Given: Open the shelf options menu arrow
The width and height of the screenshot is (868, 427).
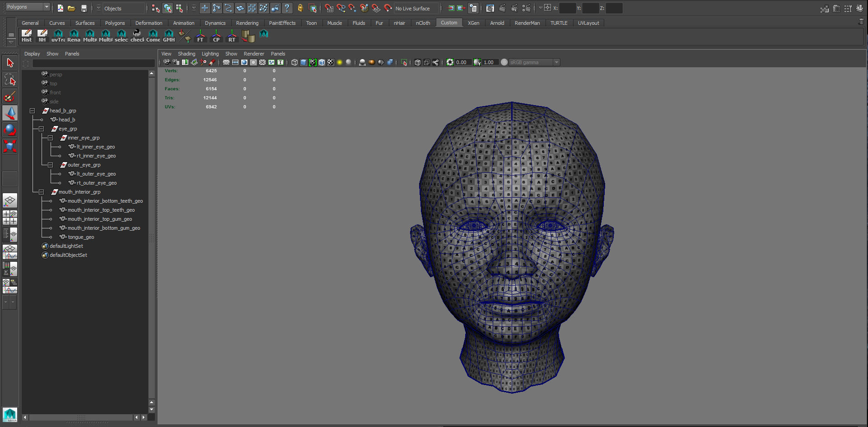Looking at the screenshot, I should [11, 42].
